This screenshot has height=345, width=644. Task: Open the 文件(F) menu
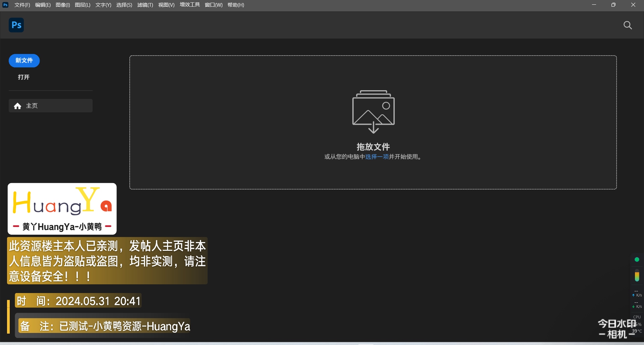[x=22, y=5]
